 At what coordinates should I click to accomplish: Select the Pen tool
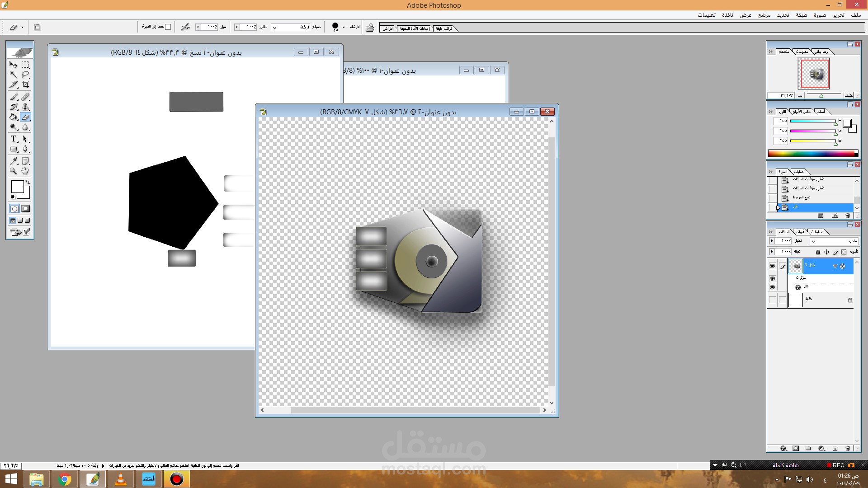tap(26, 149)
